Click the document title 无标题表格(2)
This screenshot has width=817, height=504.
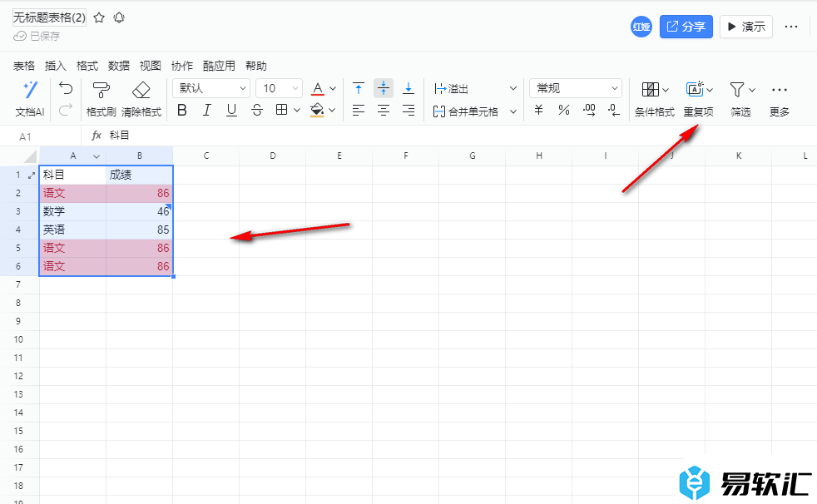pos(49,17)
